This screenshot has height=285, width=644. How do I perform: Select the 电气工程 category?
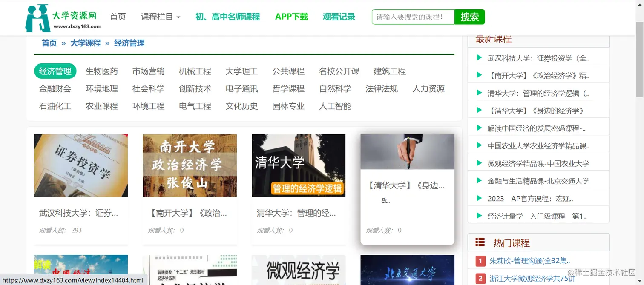(195, 106)
